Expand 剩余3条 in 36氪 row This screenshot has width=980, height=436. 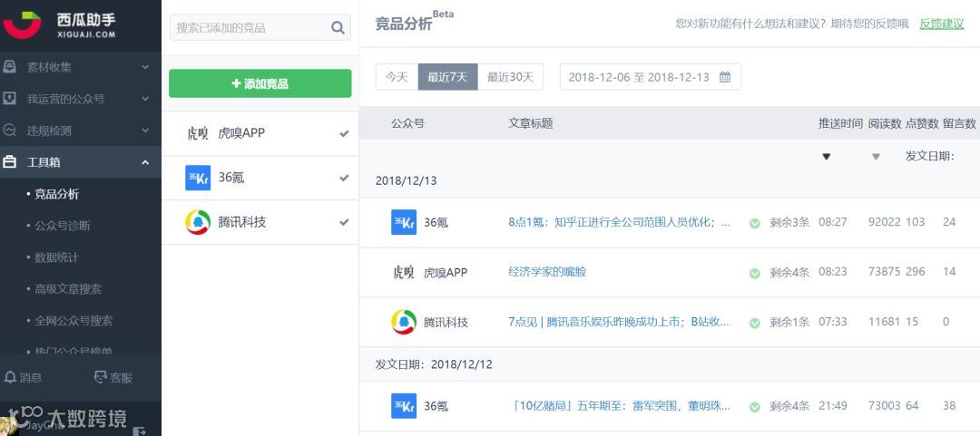(789, 222)
